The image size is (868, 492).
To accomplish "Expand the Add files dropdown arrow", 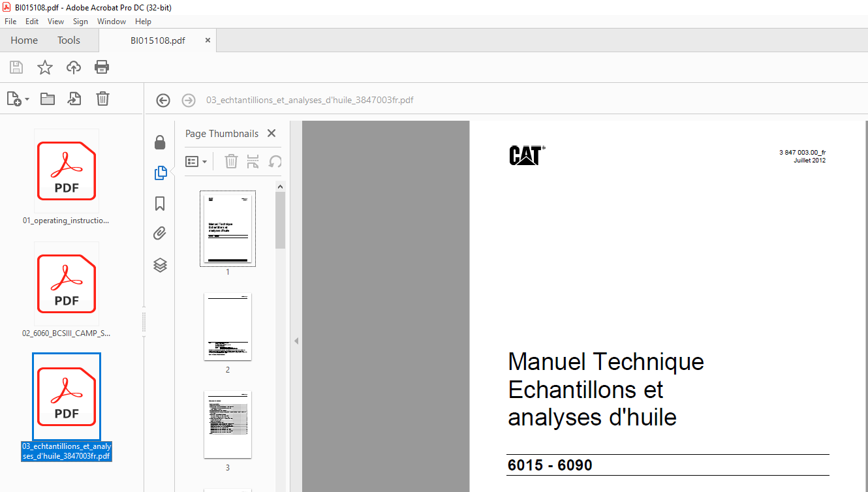I will [27, 100].
